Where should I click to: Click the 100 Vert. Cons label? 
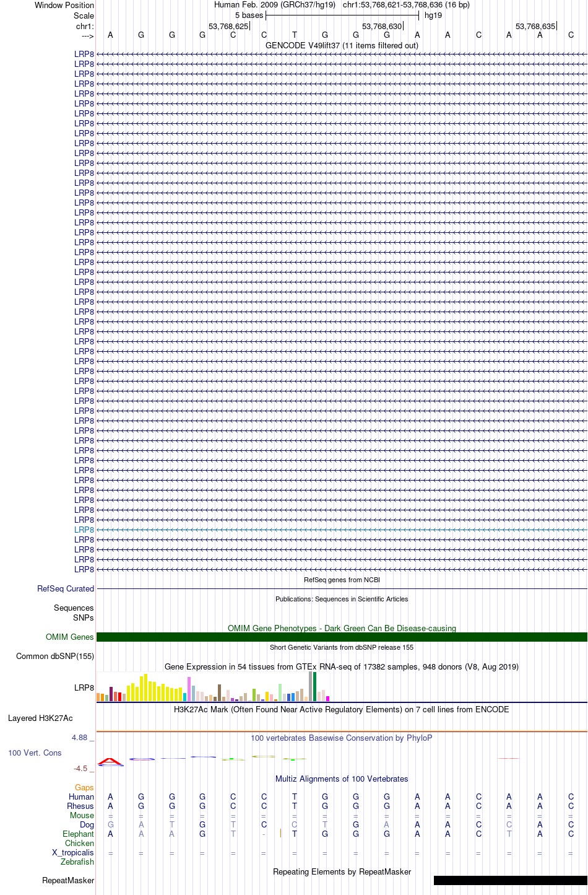35,753
